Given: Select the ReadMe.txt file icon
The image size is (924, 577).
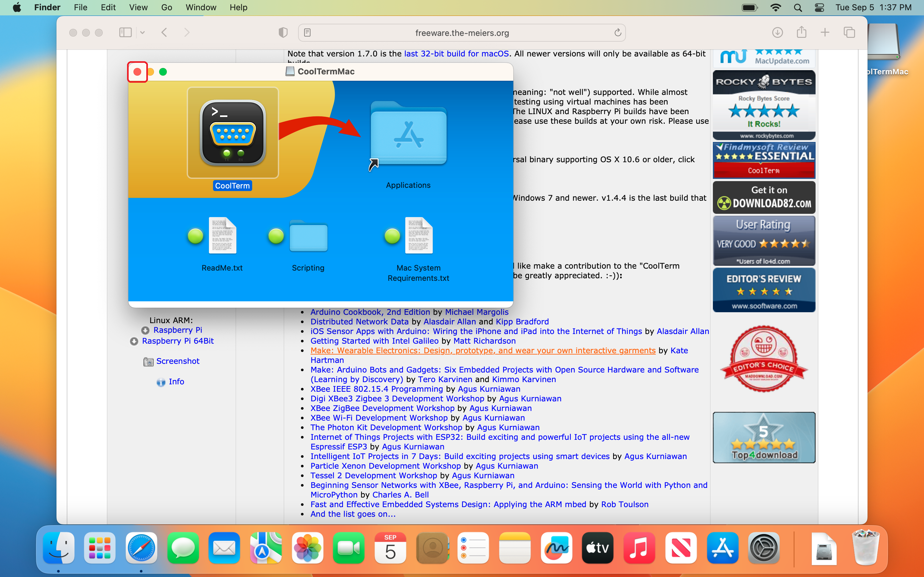Looking at the screenshot, I should point(222,235).
